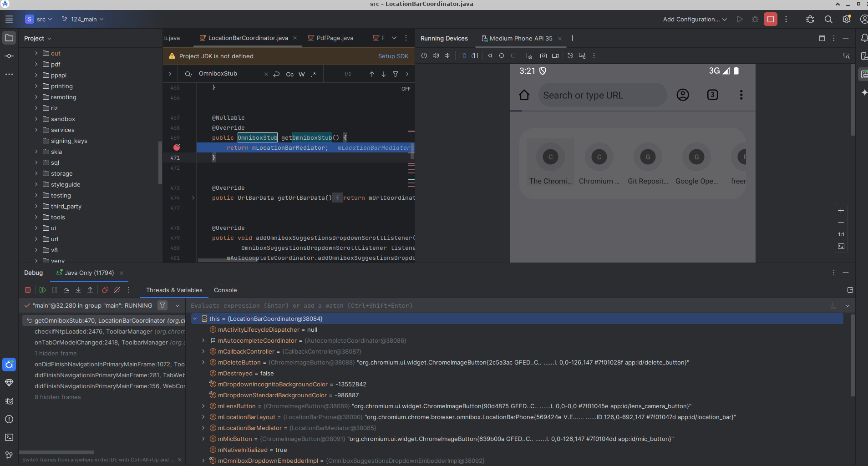Step over to the next line
868x466 pixels.
point(66,290)
